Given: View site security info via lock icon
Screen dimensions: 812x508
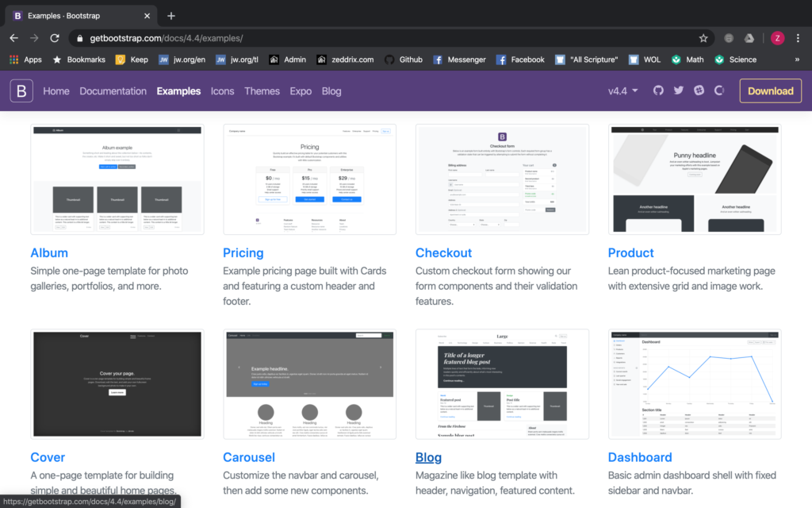Looking at the screenshot, I should (x=79, y=38).
